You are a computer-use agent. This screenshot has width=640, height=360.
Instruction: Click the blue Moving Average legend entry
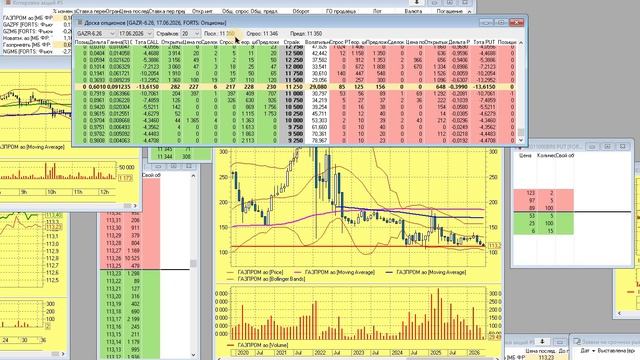click(426, 272)
